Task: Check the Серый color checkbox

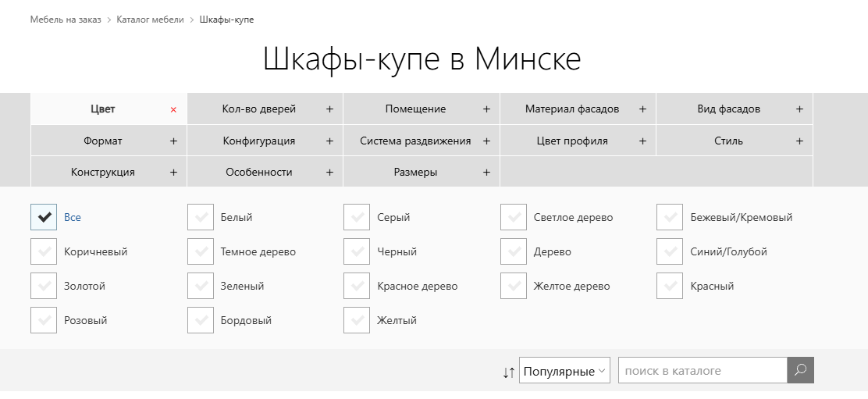Action: click(x=357, y=217)
